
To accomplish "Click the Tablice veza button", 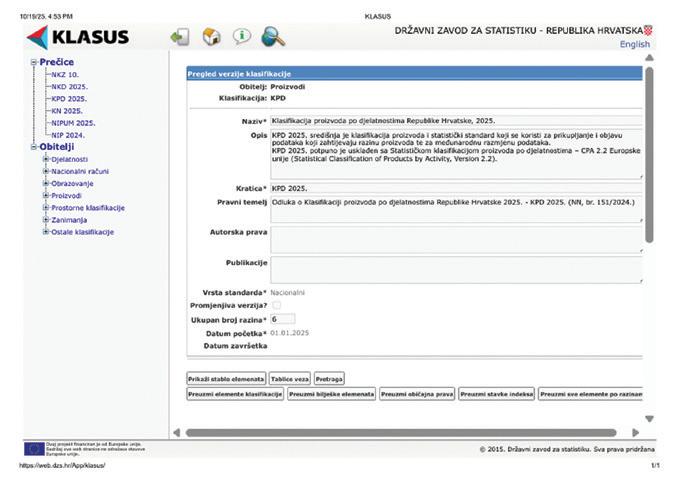I will (x=290, y=379).
